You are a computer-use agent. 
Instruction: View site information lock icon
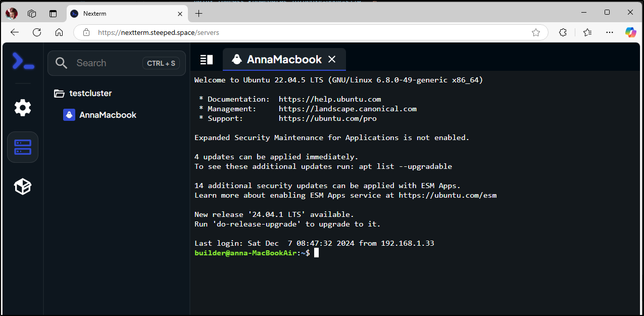click(86, 32)
